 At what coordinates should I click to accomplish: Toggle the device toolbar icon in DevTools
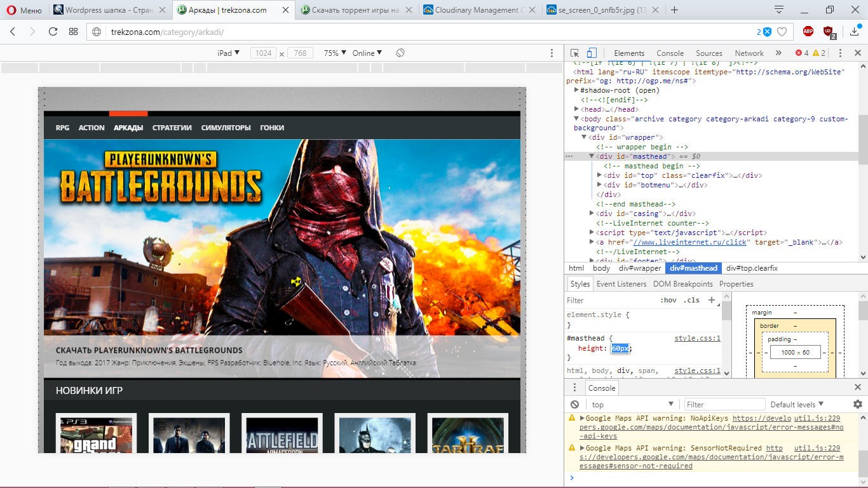[592, 53]
